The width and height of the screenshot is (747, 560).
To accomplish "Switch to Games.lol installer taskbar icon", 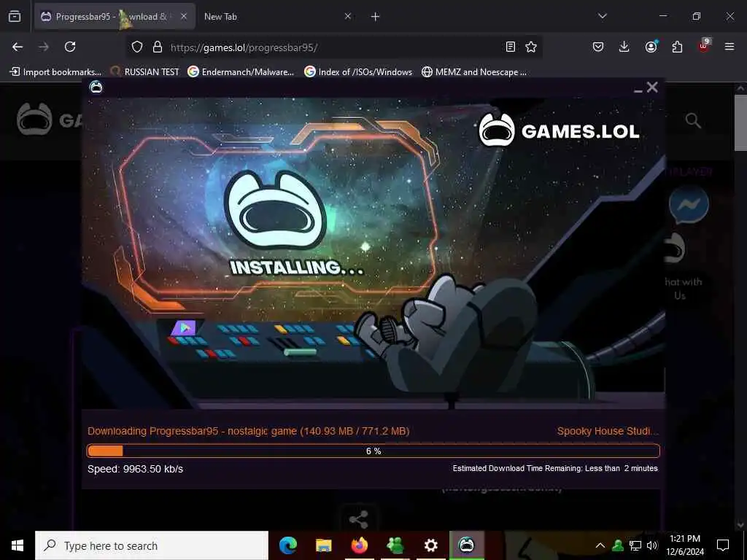I will [x=466, y=545].
